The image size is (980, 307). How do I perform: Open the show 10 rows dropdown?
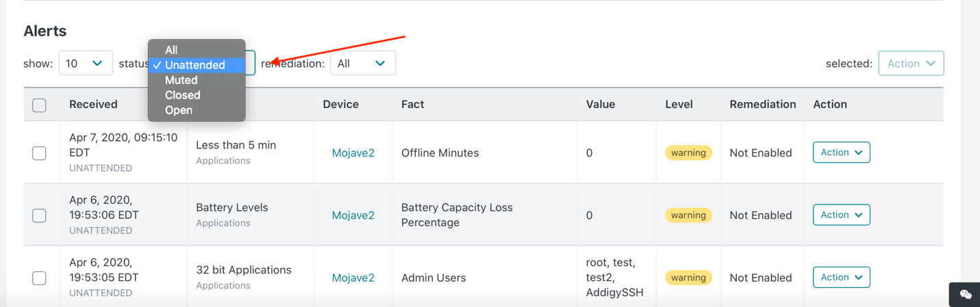86,64
